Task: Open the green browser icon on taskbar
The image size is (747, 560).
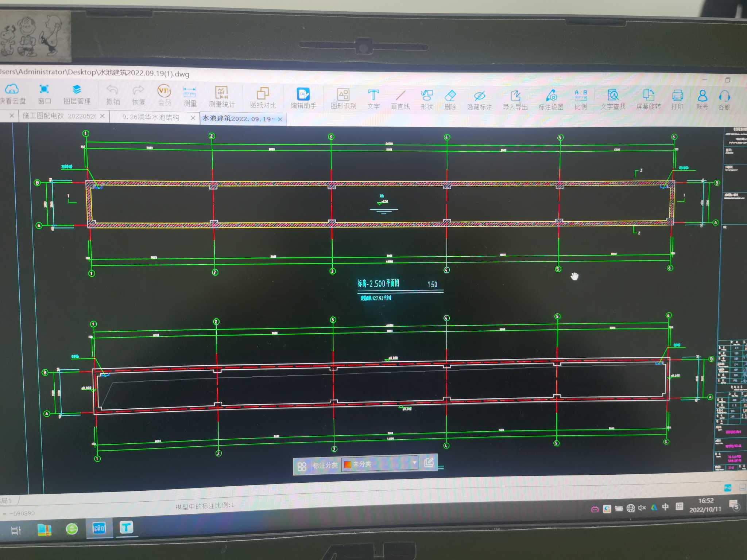Action: pos(72,529)
